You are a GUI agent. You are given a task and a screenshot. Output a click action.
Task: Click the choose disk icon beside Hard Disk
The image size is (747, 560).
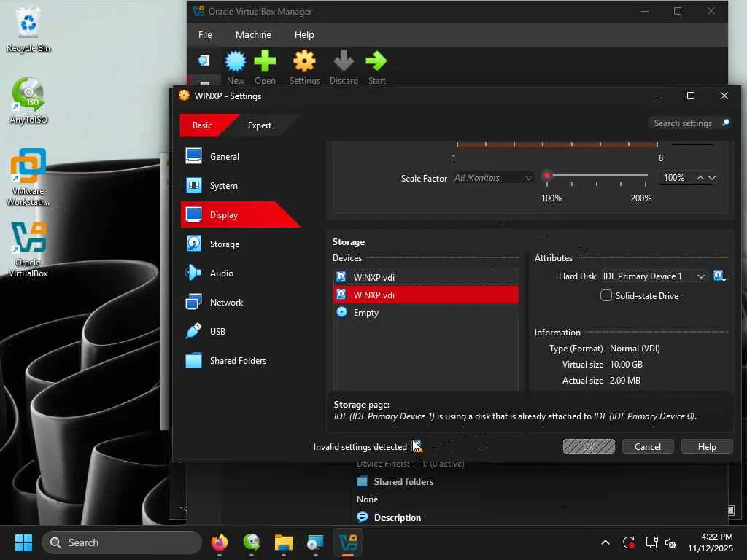point(719,276)
